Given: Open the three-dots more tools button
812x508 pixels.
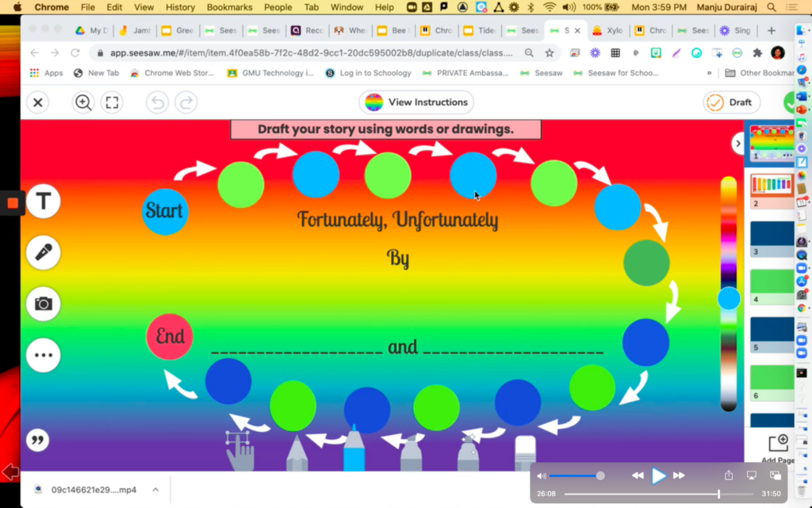Looking at the screenshot, I should [x=43, y=355].
